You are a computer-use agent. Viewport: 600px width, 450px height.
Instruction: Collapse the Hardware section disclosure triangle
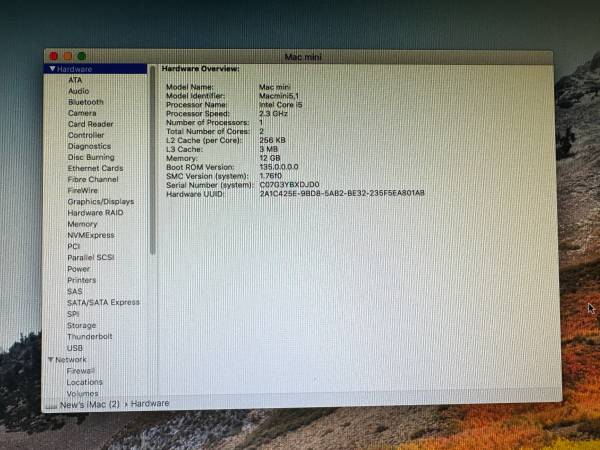52,69
